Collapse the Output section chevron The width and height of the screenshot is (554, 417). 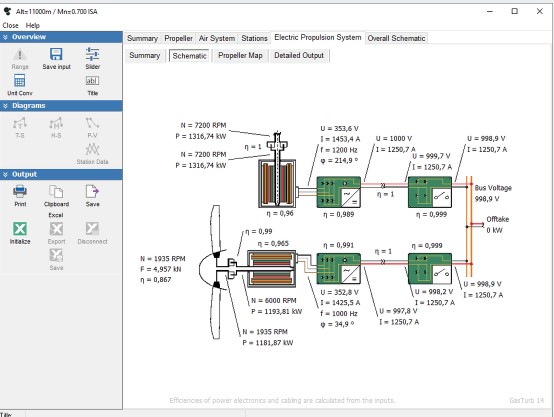5,175
